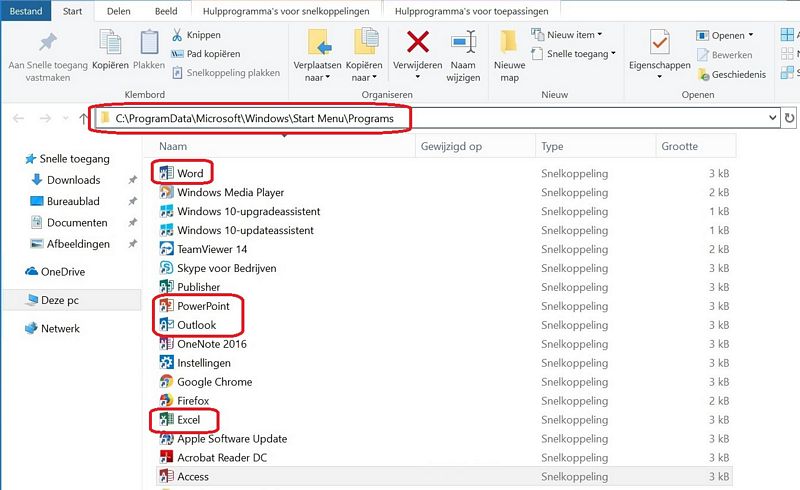Create a Nieuwe map folder
The image size is (800, 490).
coord(509,56)
